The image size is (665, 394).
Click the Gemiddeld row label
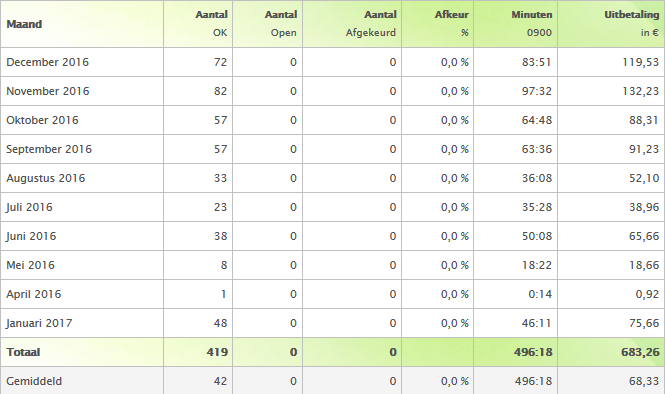pyautogui.click(x=34, y=381)
